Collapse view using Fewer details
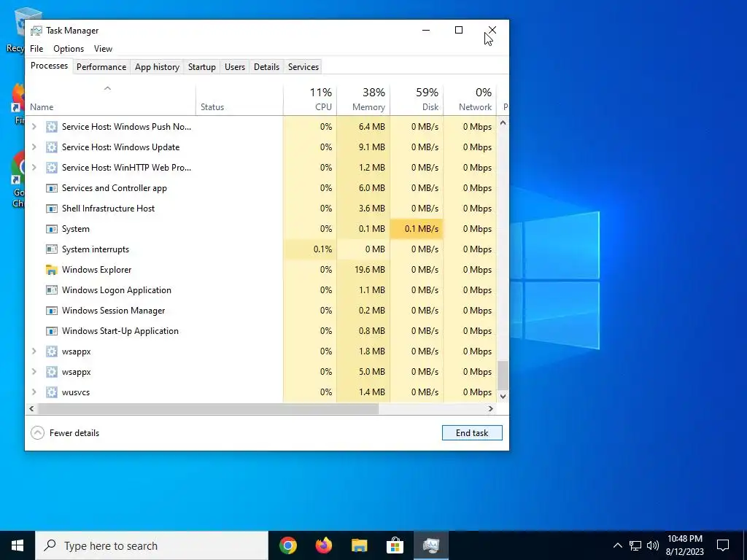747x560 pixels. click(x=65, y=433)
